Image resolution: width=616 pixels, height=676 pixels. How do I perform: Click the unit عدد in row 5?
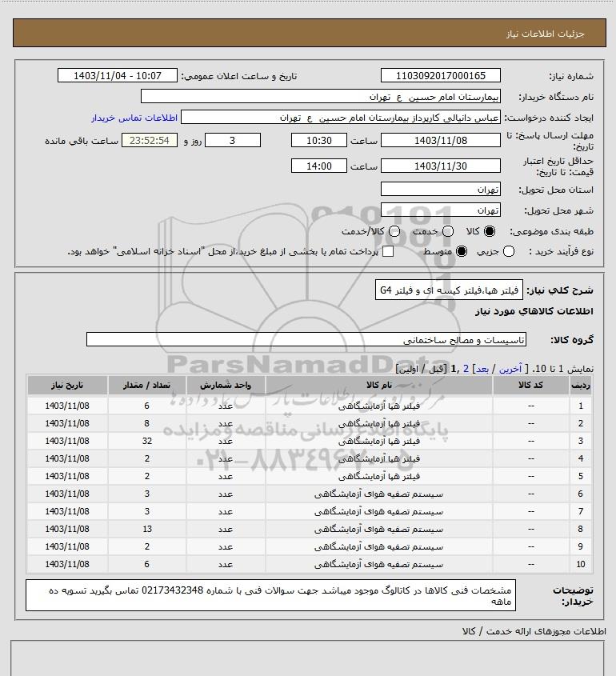[x=226, y=476]
